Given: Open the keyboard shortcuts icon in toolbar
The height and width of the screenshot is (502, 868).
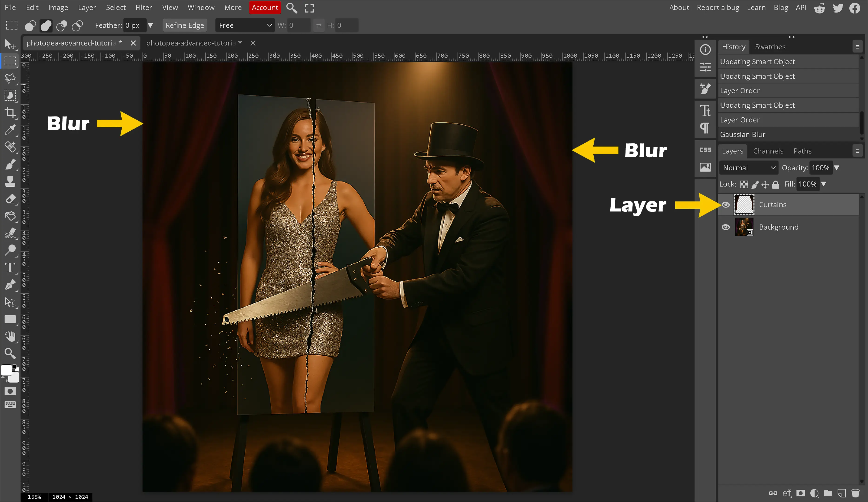Looking at the screenshot, I should pyautogui.click(x=10, y=405).
